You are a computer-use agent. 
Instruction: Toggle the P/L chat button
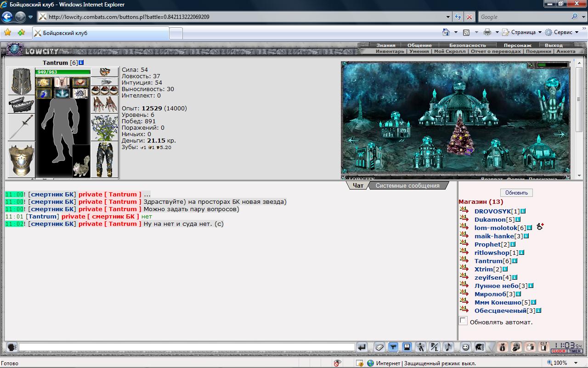434,347
